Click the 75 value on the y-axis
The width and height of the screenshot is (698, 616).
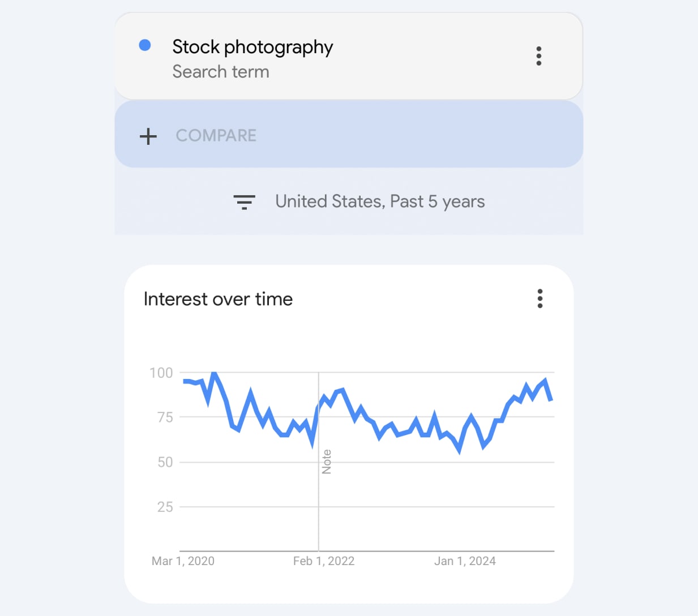pos(165,417)
